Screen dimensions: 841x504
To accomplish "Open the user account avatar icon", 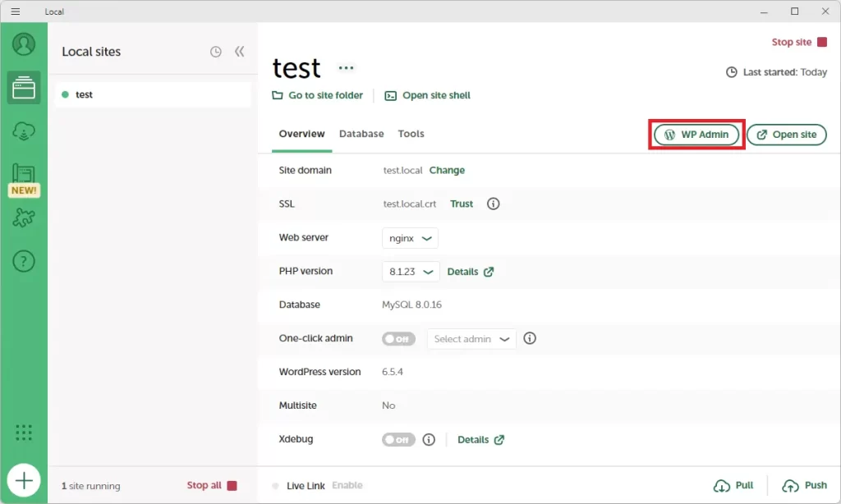I will pos(24,44).
